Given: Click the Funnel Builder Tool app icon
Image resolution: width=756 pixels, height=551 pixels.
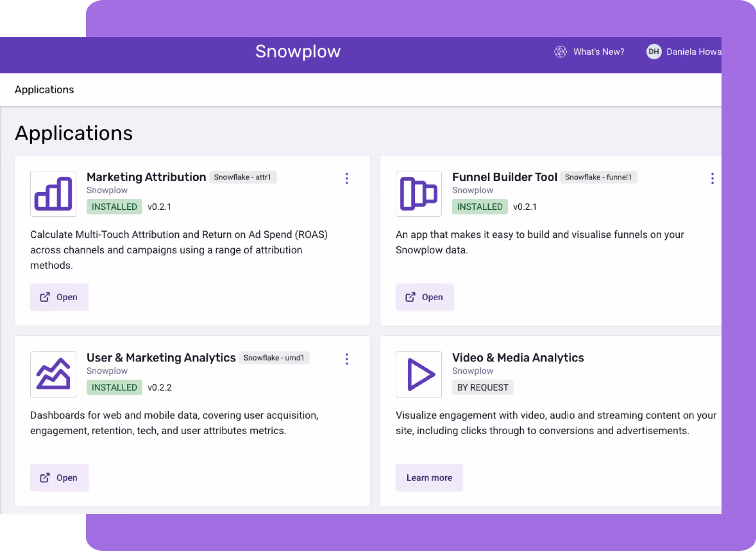Looking at the screenshot, I should tap(419, 194).
